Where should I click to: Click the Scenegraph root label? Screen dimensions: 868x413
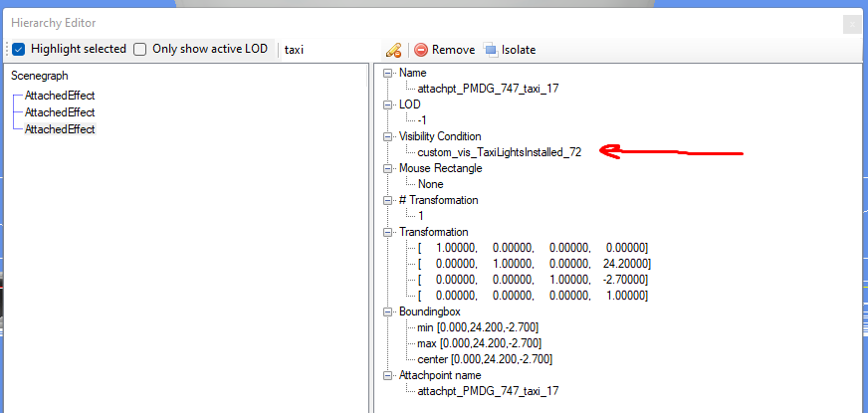point(40,76)
